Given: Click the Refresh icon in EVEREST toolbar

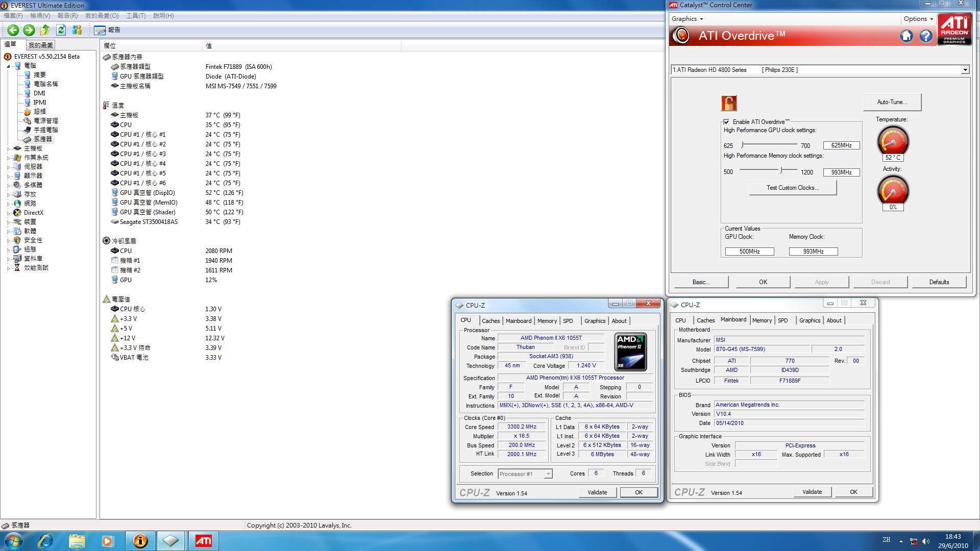Looking at the screenshot, I should tap(61, 30).
